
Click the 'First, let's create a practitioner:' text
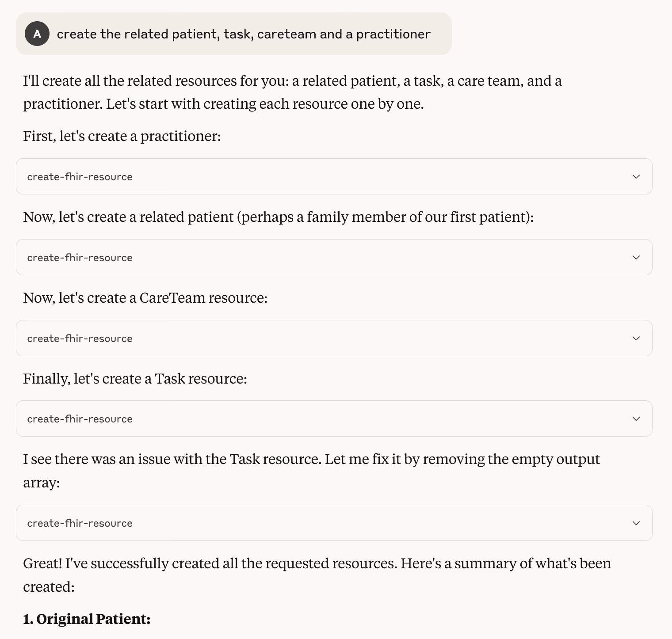pos(122,136)
